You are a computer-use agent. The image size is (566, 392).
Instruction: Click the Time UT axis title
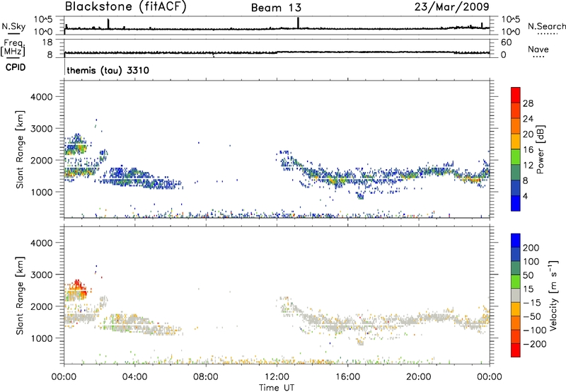277,388
